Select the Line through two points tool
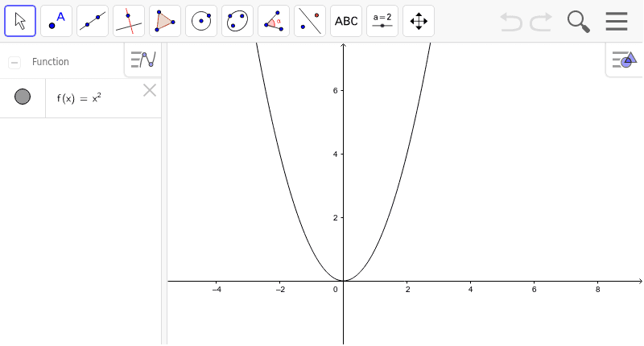This screenshot has width=644, height=346. 93,21
